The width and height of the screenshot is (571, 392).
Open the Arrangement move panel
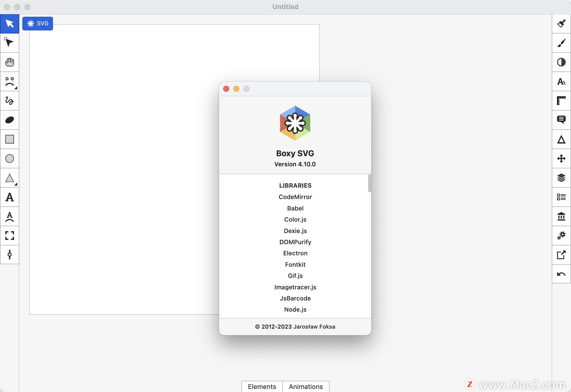click(561, 159)
